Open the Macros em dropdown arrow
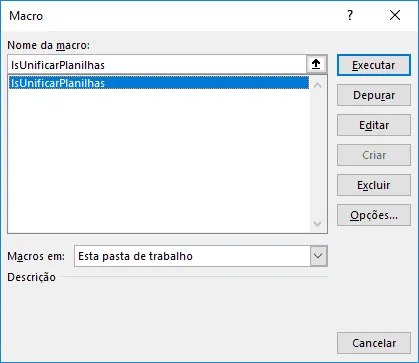Screen dimensions: 419x363 pyautogui.click(x=318, y=256)
